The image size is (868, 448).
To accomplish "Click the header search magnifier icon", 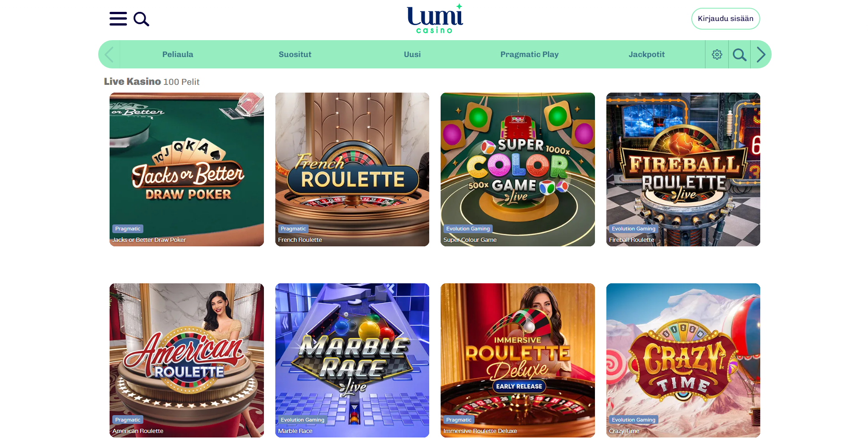I will pos(141,19).
